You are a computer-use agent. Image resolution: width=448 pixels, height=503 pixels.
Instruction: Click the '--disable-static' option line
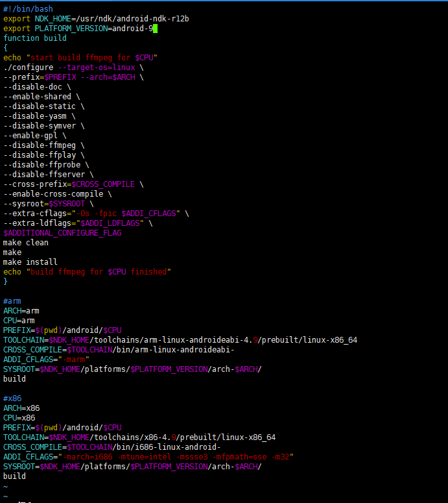44,106
